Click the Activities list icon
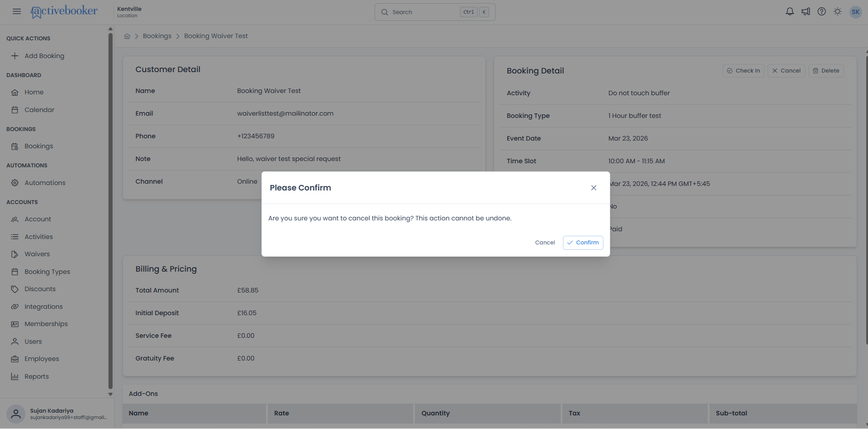The width and height of the screenshot is (868, 429). (15, 237)
